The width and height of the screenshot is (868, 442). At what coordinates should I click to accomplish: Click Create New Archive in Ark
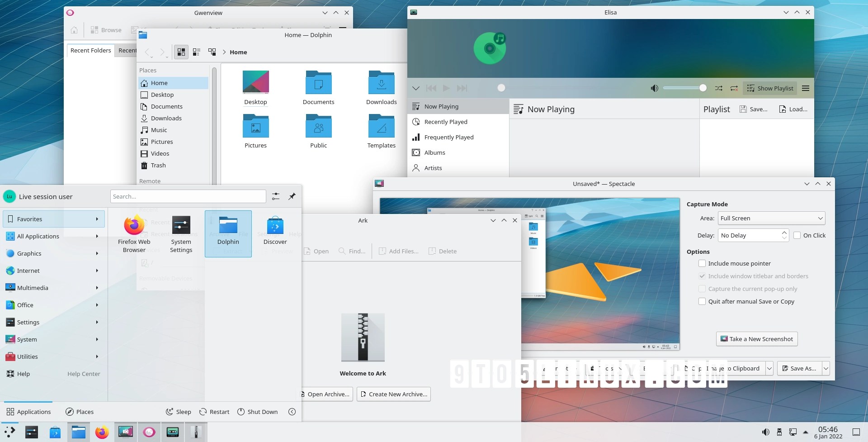[x=394, y=394]
